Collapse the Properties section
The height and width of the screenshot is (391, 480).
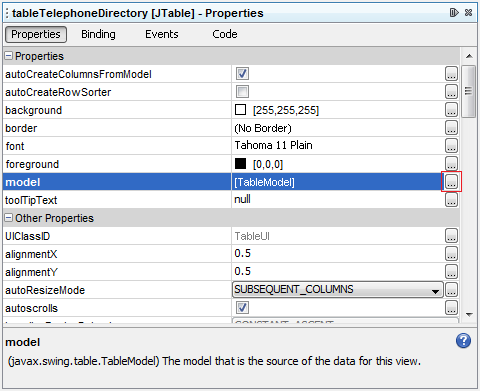click(x=9, y=56)
